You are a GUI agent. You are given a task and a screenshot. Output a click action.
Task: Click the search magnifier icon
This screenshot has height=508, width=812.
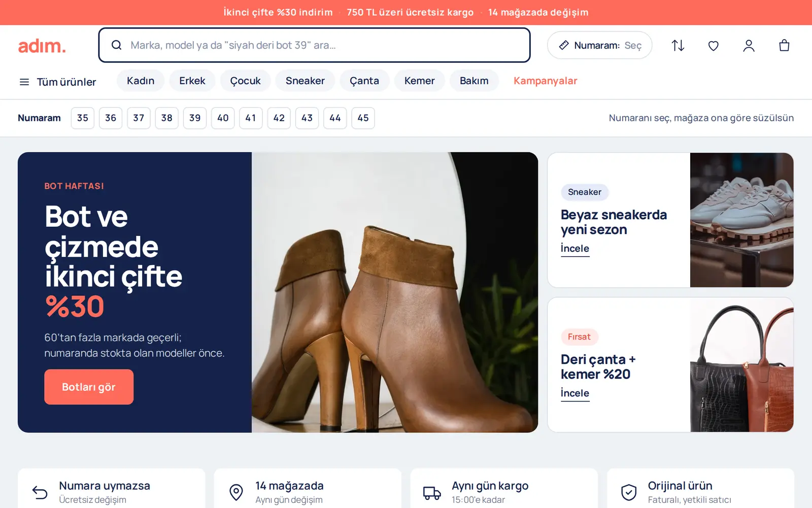coord(116,45)
